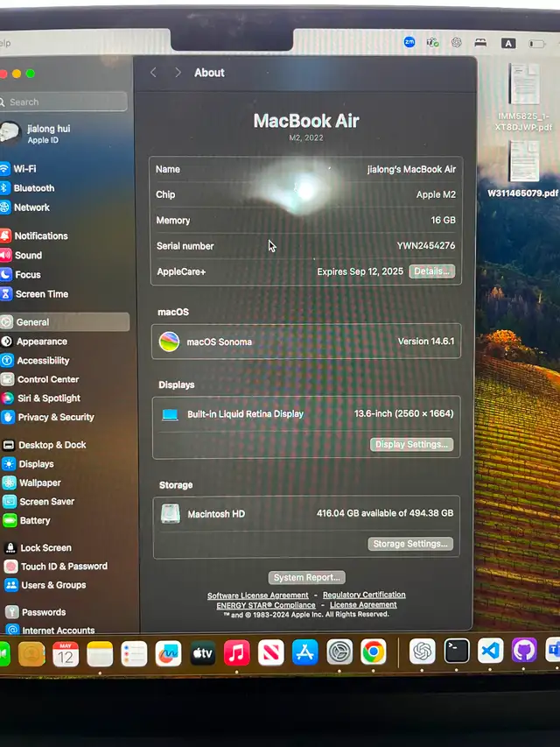Open Bluetooth settings in sidebar
The width and height of the screenshot is (560, 747).
pyautogui.click(x=27, y=188)
